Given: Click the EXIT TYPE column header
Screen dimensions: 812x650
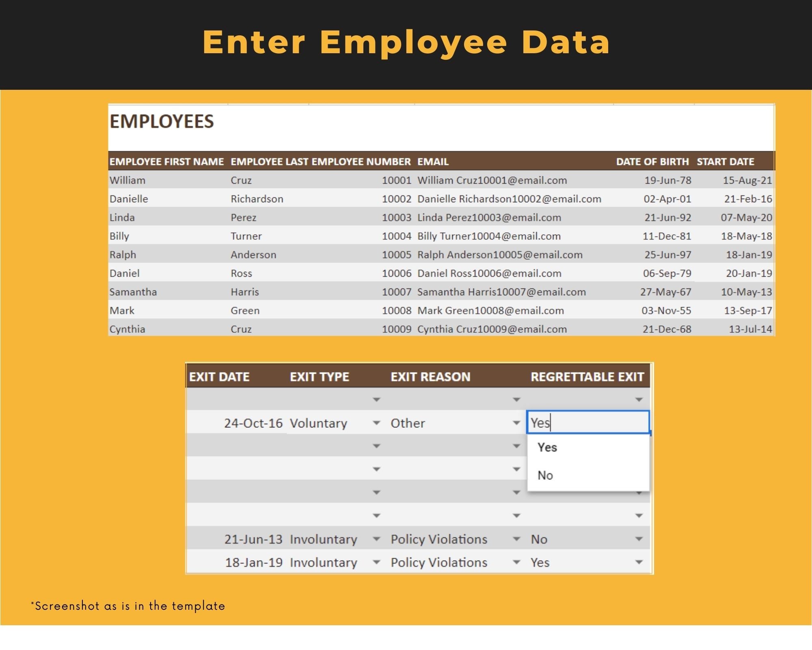Looking at the screenshot, I should [x=320, y=377].
